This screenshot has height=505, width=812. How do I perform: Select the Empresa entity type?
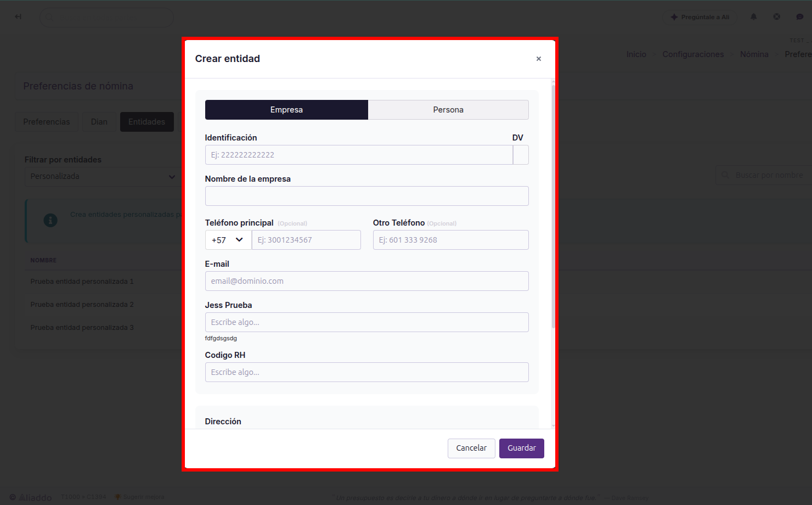(286, 110)
